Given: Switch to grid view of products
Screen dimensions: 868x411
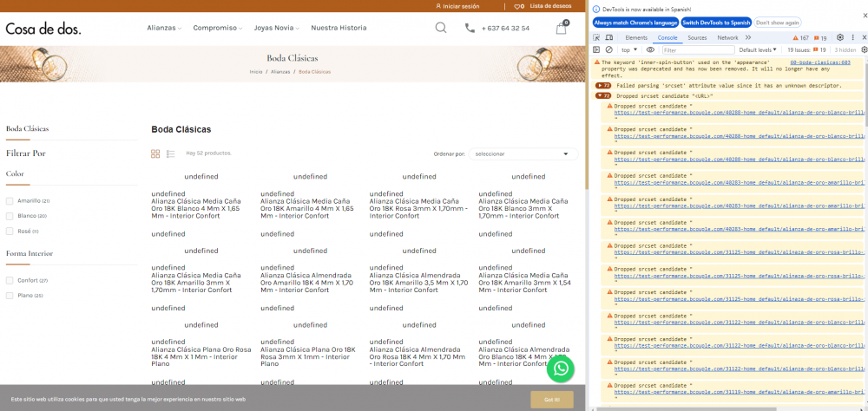Looking at the screenshot, I should pyautogui.click(x=155, y=153).
